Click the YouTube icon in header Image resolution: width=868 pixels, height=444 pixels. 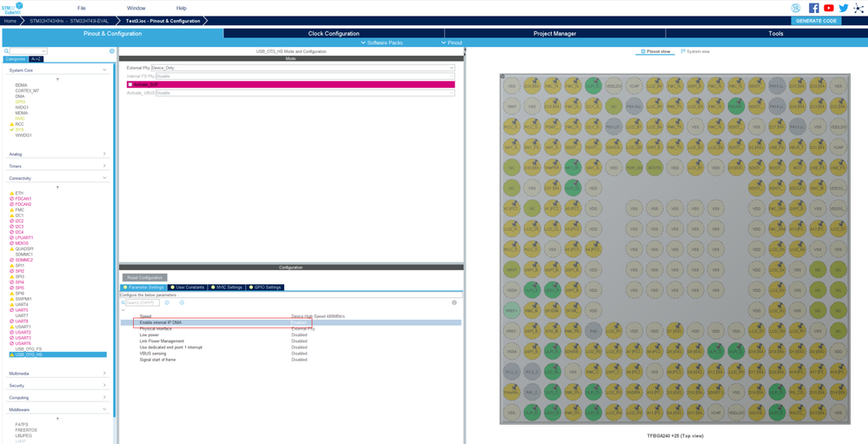tap(829, 8)
